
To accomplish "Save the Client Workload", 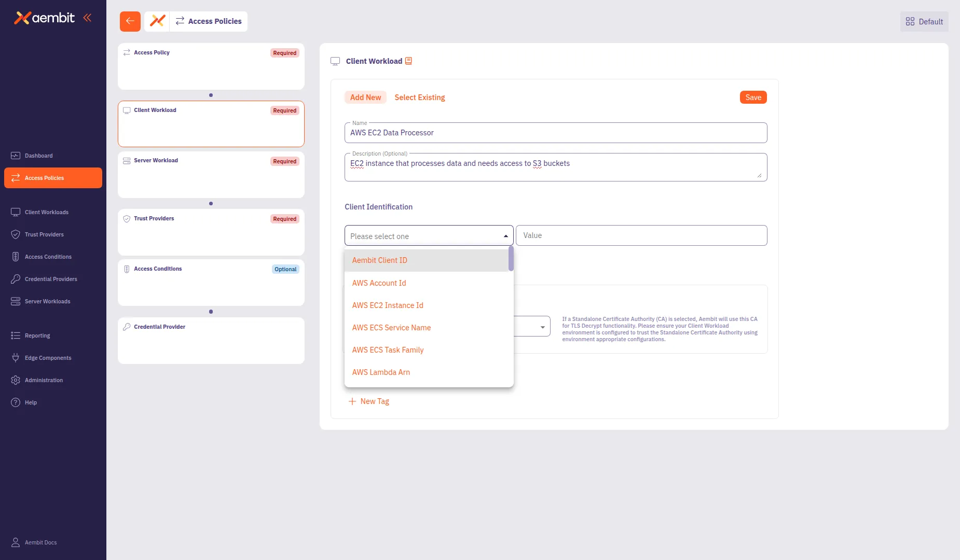I will [753, 97].
